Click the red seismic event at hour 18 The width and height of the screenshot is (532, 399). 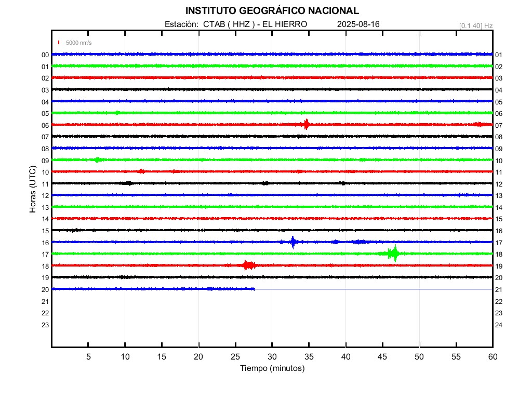(249, 265)
